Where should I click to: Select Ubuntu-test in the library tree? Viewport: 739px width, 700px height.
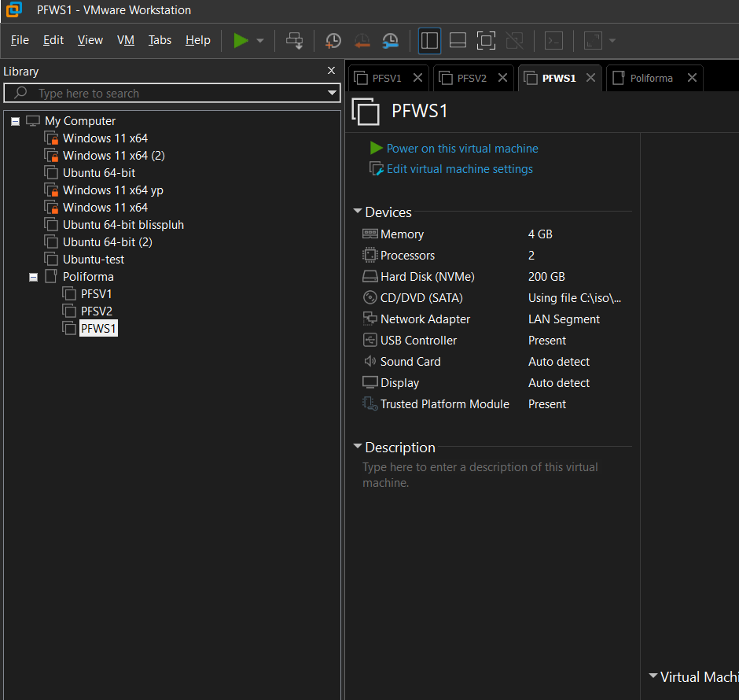coord(94,260)
